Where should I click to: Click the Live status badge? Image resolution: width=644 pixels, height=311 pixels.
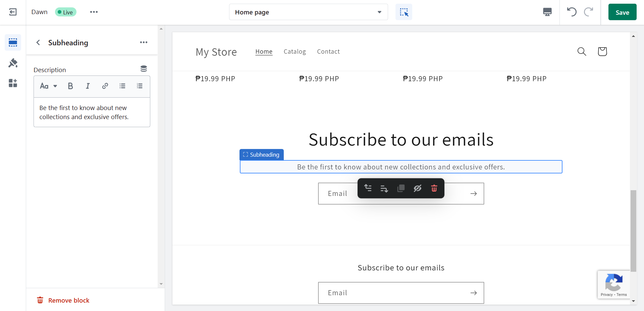66,12
